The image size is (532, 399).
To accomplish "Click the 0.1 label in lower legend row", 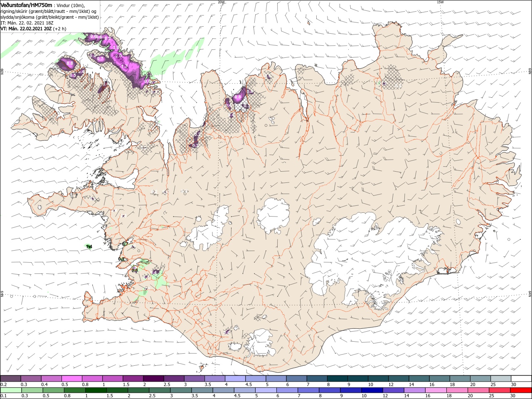I will coord(4,396).
